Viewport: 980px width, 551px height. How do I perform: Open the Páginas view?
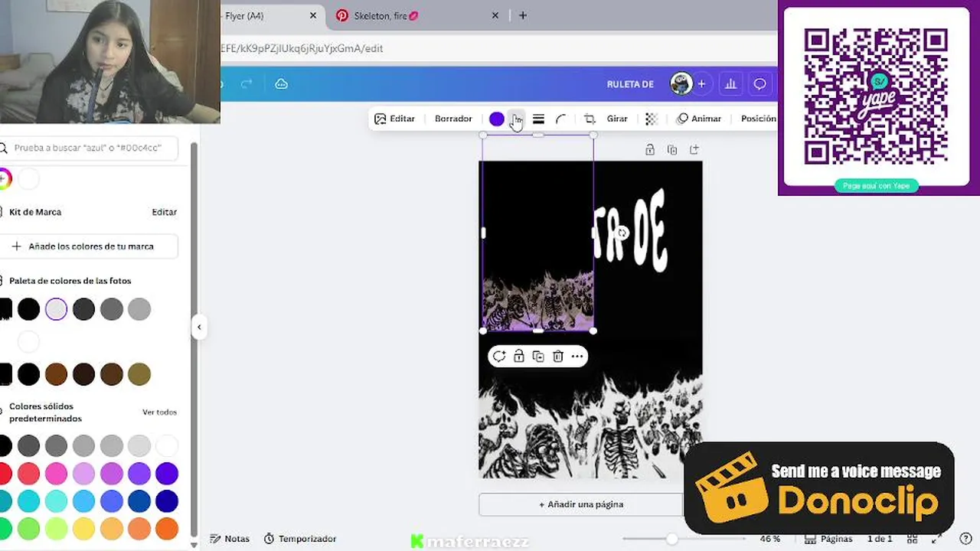[x=828, y=539]
